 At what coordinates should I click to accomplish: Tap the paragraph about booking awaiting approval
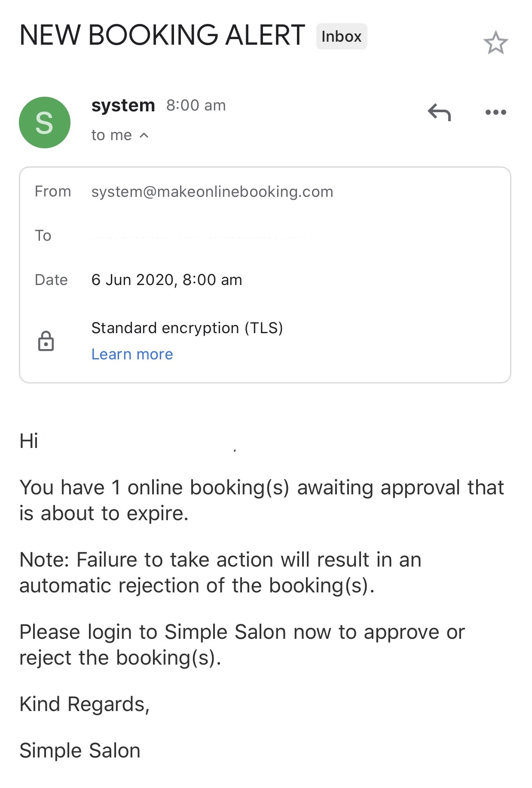[262, 500]
